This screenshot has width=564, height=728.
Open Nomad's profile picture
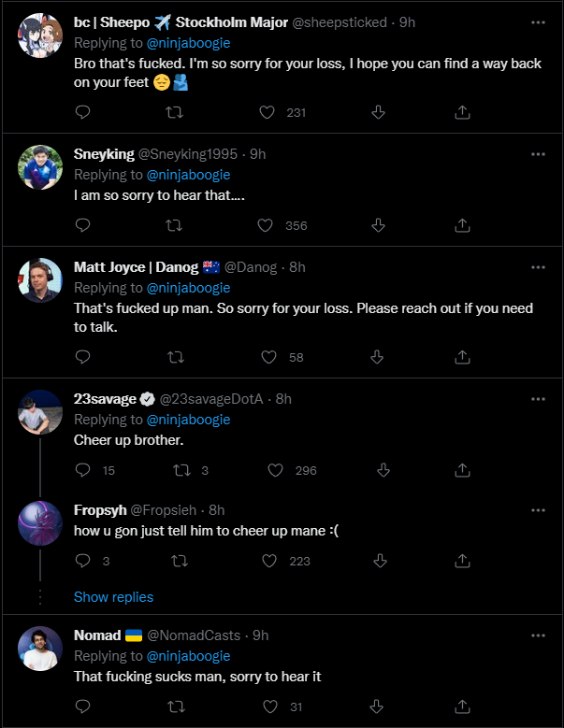[40, 649]
